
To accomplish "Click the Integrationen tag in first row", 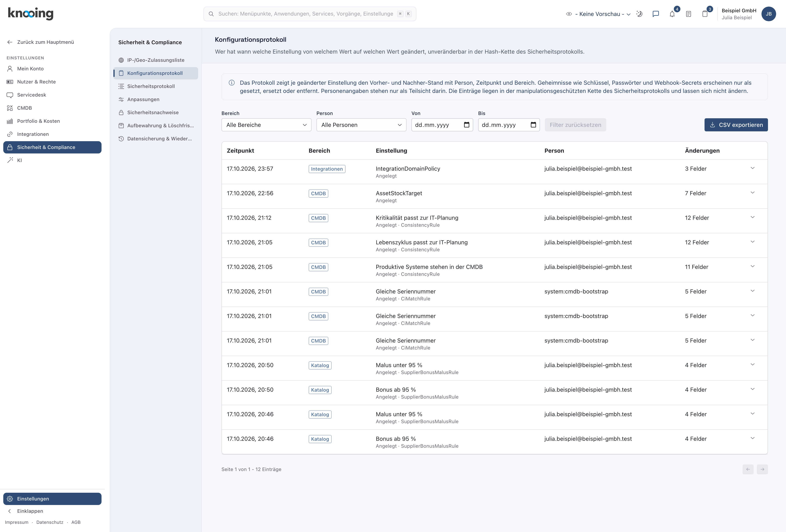I will point(327,169).
